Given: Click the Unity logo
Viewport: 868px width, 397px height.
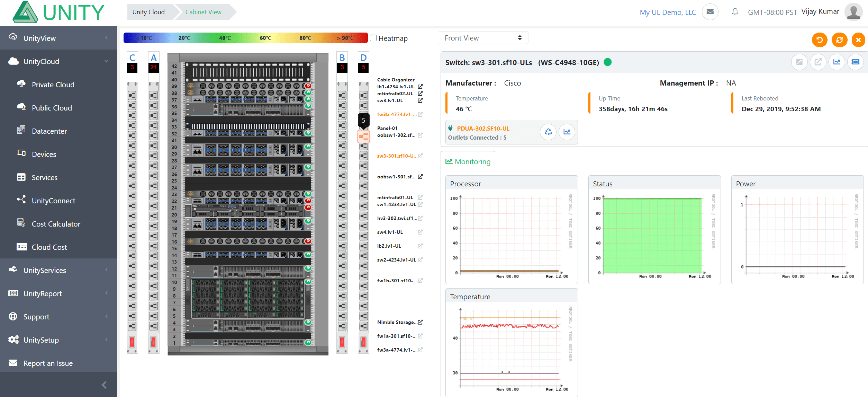Looking at the screenshot, I should 58,12.
